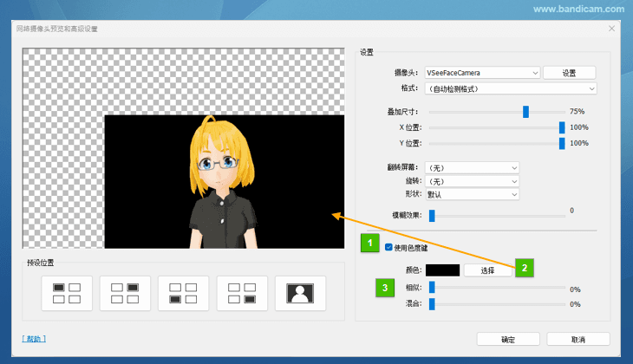Select the top-right preset position icon
This screenshot has height=364, width=633.
tap(125, 293)
